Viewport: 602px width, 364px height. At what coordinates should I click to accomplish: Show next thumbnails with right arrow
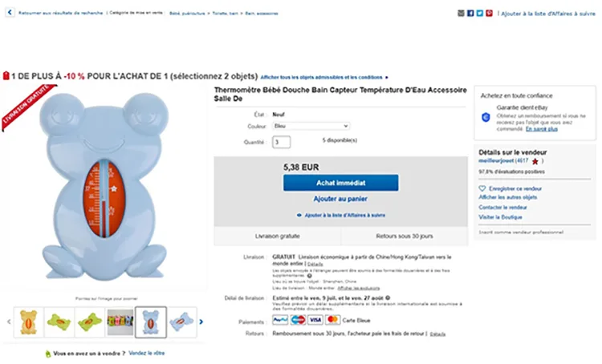click(201, 322)
